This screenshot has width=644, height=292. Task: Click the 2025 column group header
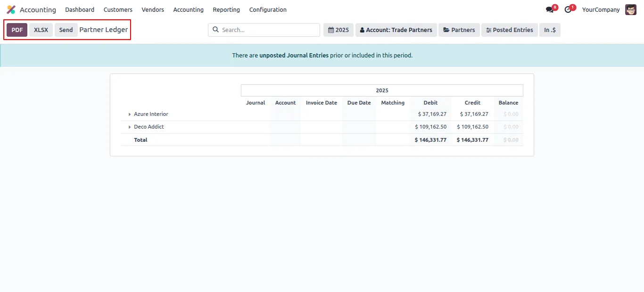pyautogui.click(x=382, y=90)
